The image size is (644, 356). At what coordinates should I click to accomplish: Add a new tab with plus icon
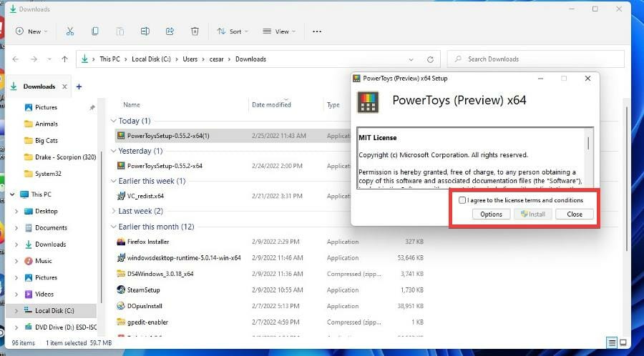click(79, 86)
